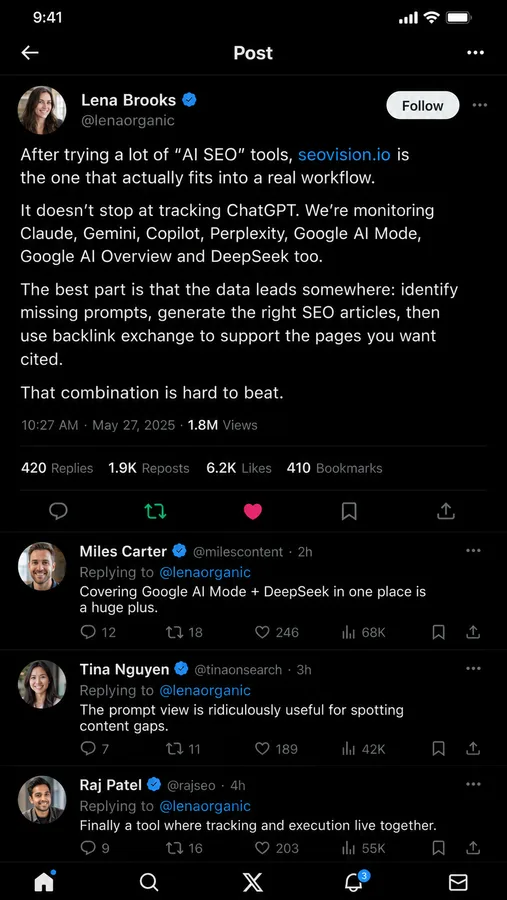Image resolution: width=507 pixels, height=900 pixels.
Task: Open Lena Brooks profile picture
Action: pyautogui.click(x=42, y=110)
